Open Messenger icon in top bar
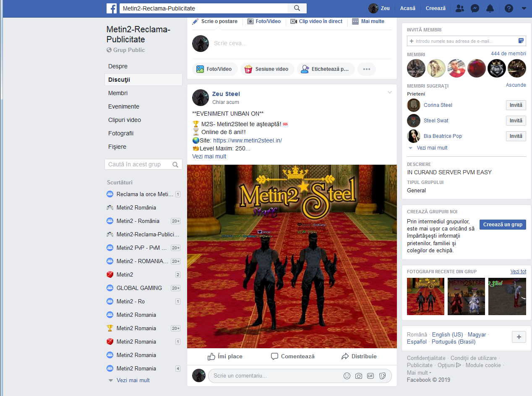Image resolution: width=532 pixels, height=396 pixels. click(x=475, y=8)
